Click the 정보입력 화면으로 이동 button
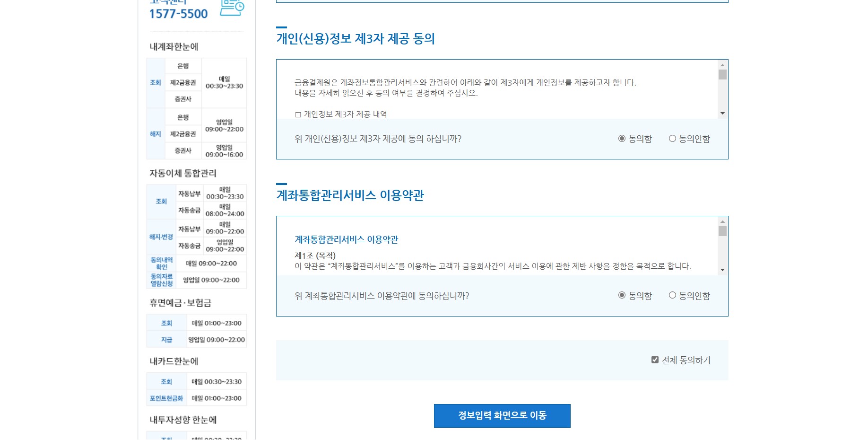The width and height of the screenshot is (868, 440). click(x=502, y=416)
